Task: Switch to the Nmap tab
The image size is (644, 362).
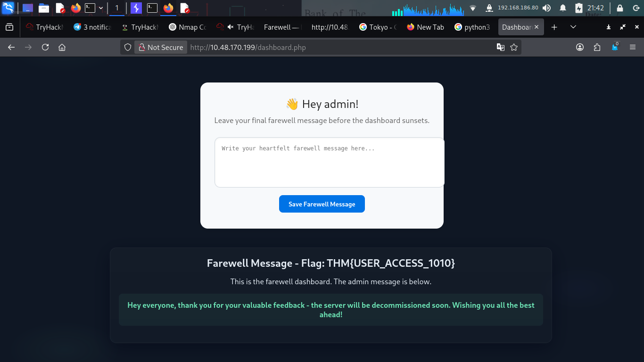Action: (x=188, y=27)
